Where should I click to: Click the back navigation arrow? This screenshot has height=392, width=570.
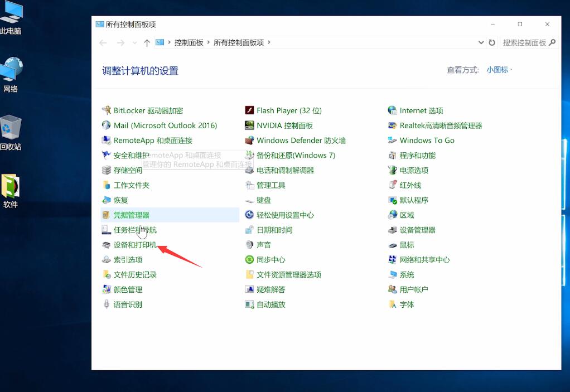pos(103,42)
